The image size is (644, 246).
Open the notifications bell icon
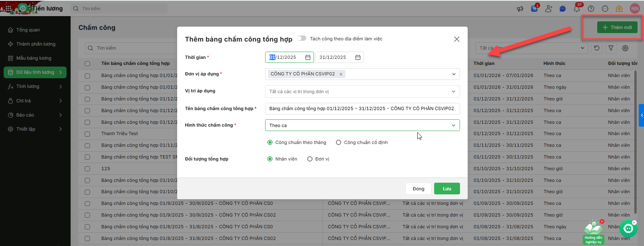(x=577, y=9)
